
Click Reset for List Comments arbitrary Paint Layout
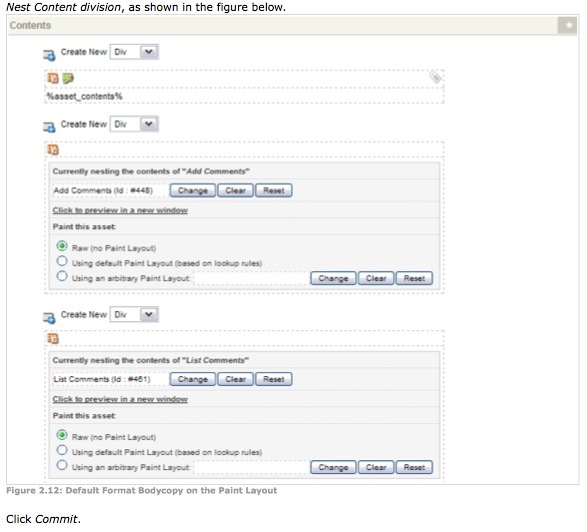[414, 468]
